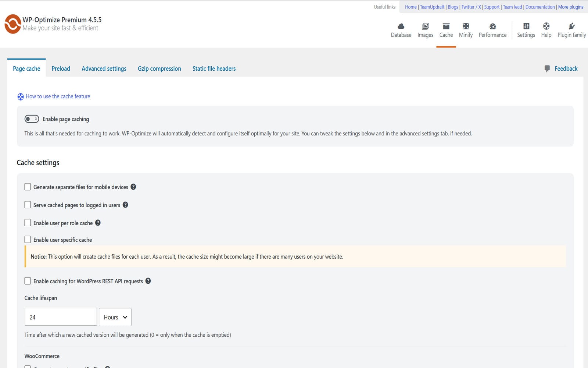Check Enable user specific cache

28,240
